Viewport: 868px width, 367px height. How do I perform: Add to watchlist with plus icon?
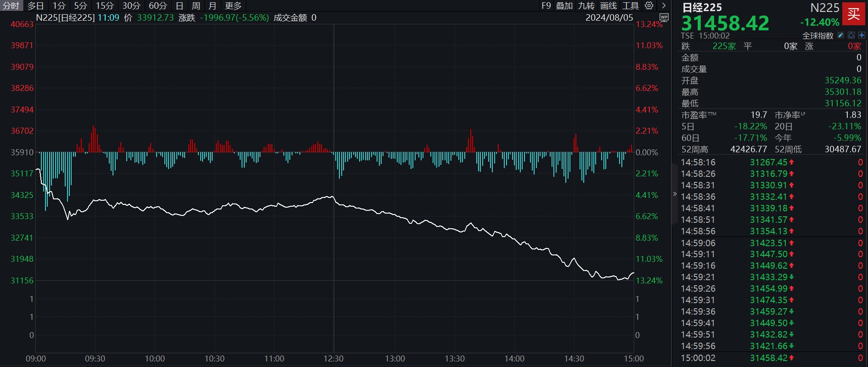[x=862, y=35]
